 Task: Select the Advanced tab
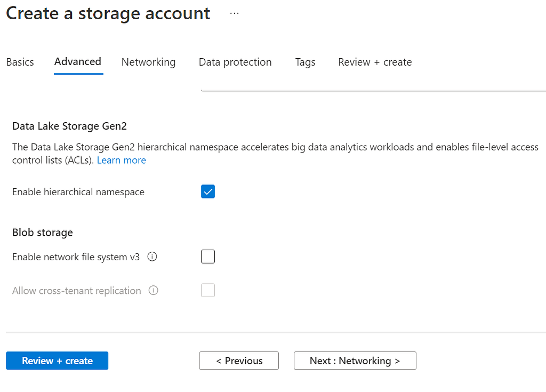(x=78, y=62)
